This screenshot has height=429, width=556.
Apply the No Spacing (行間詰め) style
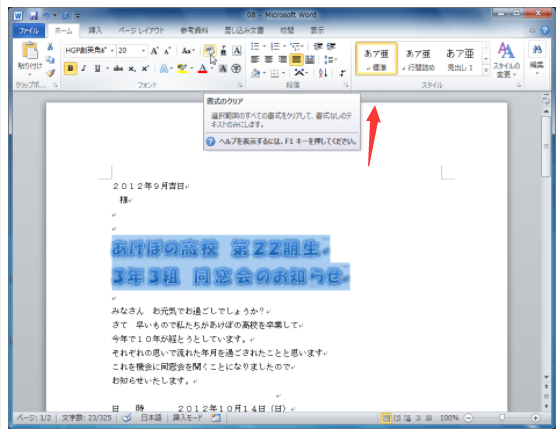[418, 58]
